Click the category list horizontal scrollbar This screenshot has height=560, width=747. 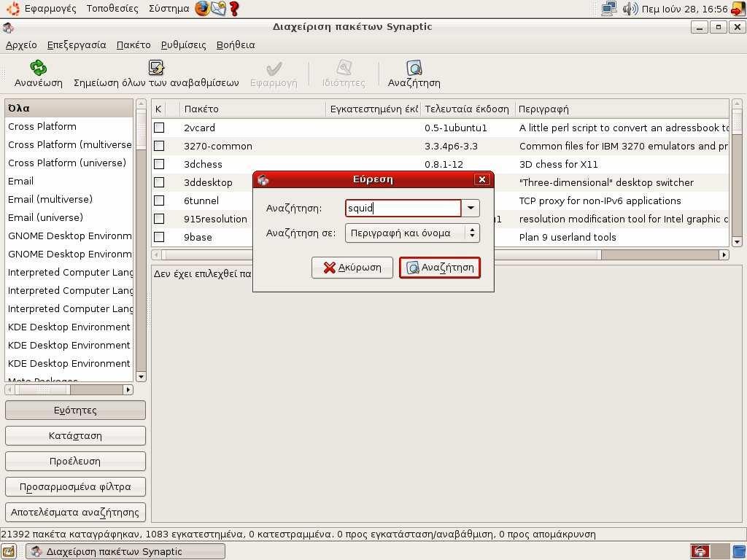click(x=69, y=389)
